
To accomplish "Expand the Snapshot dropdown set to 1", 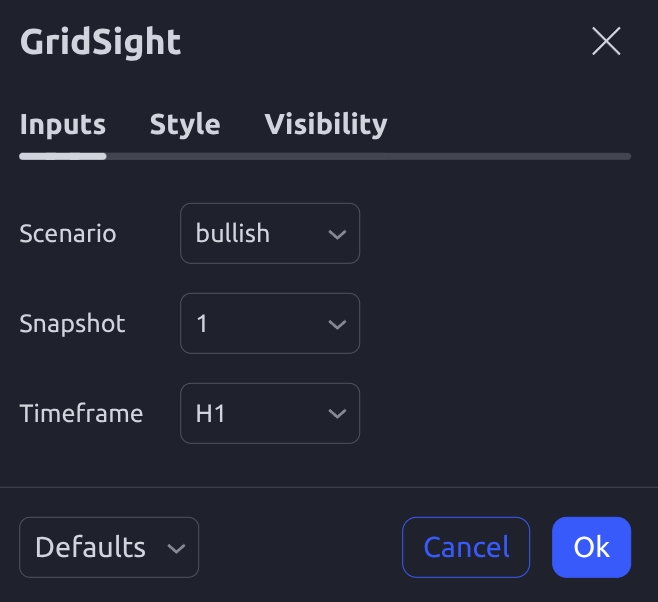I will click(269, 324).
